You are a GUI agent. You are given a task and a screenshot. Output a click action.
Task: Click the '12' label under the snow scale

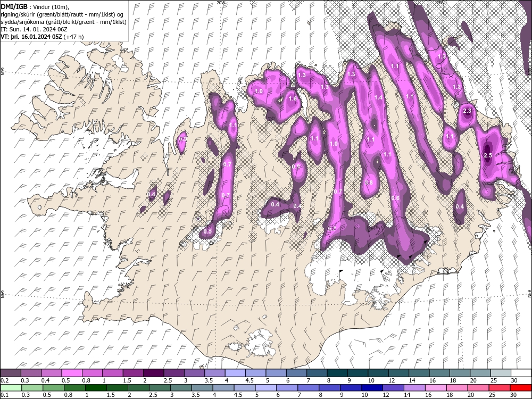click(392, 381)
